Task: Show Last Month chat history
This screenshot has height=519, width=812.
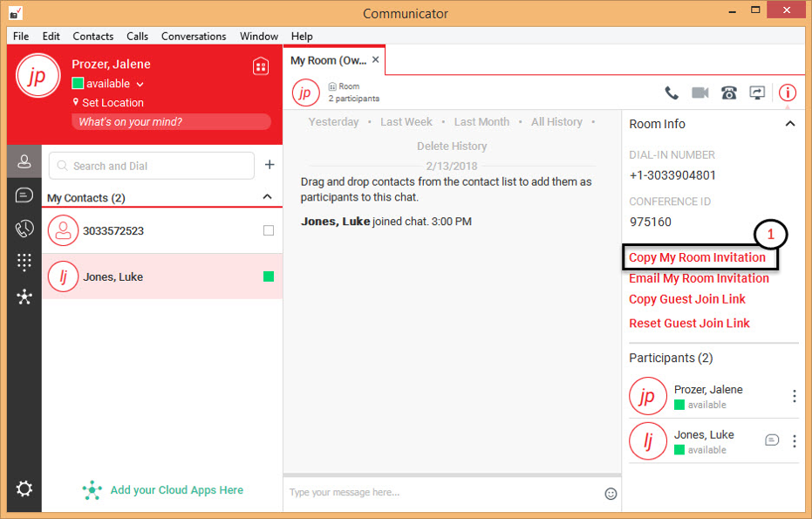Action: pos(481,122)
